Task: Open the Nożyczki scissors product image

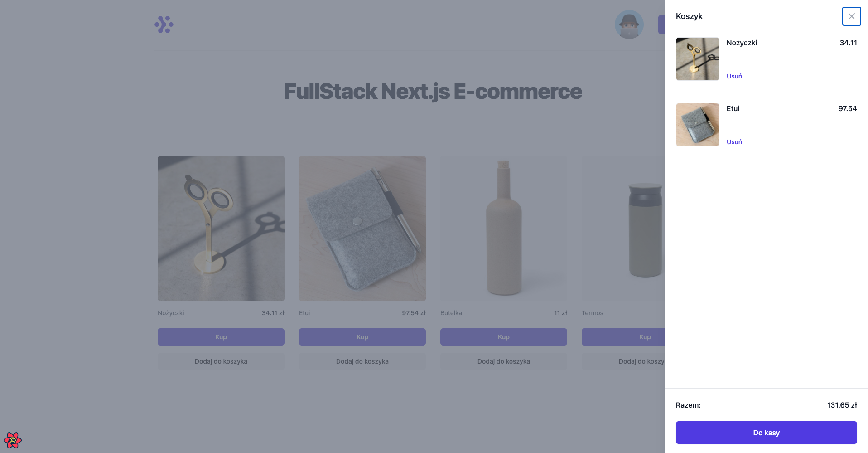Action: pyautogui.click(x=221, y=229)
